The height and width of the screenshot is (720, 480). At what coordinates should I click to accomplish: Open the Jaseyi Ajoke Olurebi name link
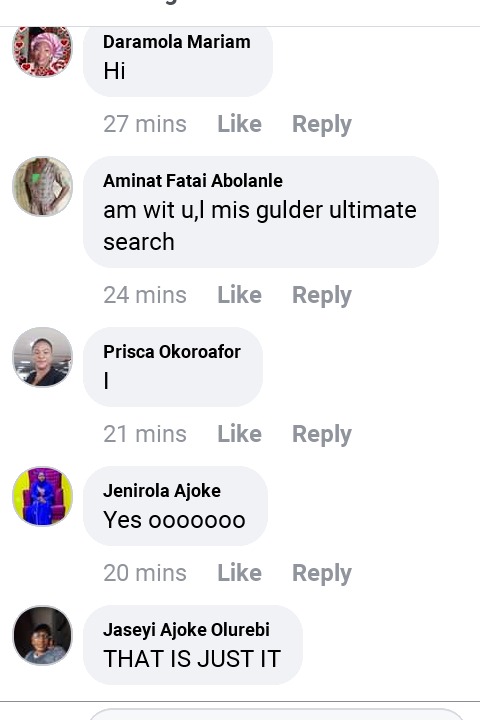coord(186,630)
